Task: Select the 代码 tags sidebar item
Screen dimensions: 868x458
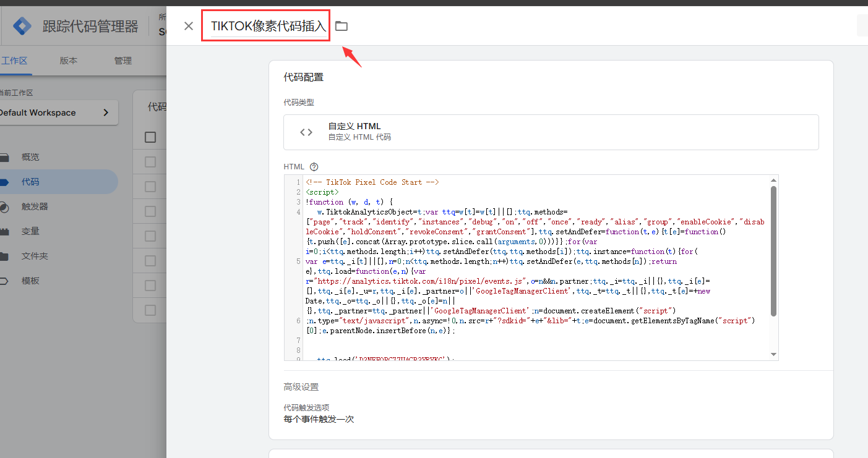Action: pyautogui.click(x=30, y=182)
